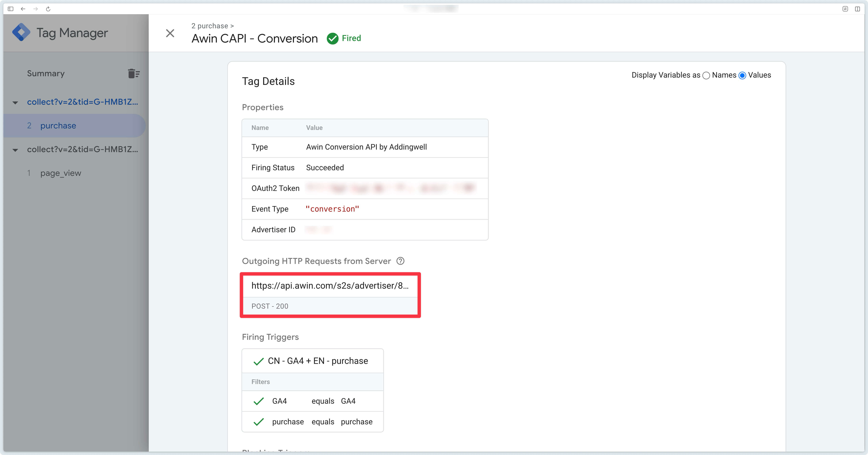The image size is (868, 455).
Task: Open the second collect?v=2&tid=G-HMB1Z request
Action: point(83,149)
